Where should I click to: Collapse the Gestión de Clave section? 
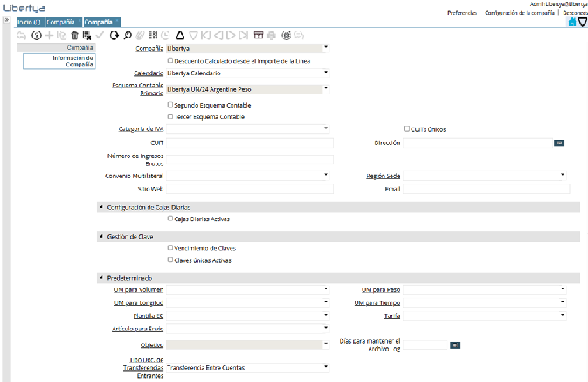[x=100, y=236]
